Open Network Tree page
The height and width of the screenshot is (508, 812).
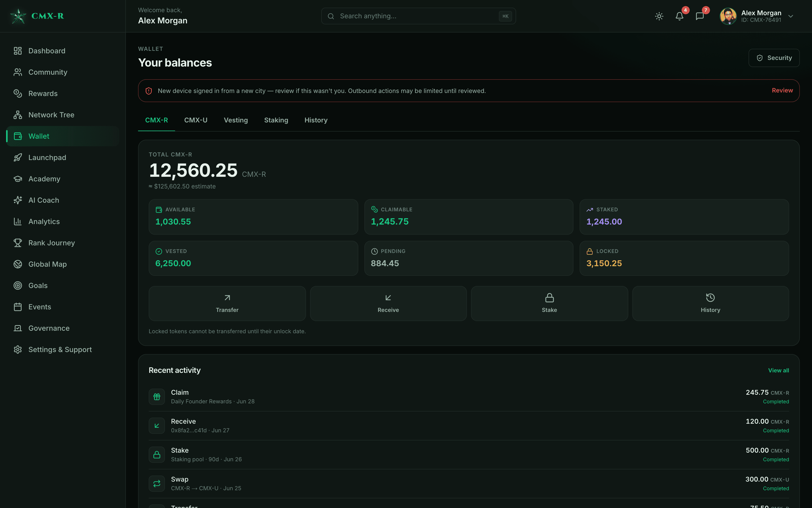62,115
